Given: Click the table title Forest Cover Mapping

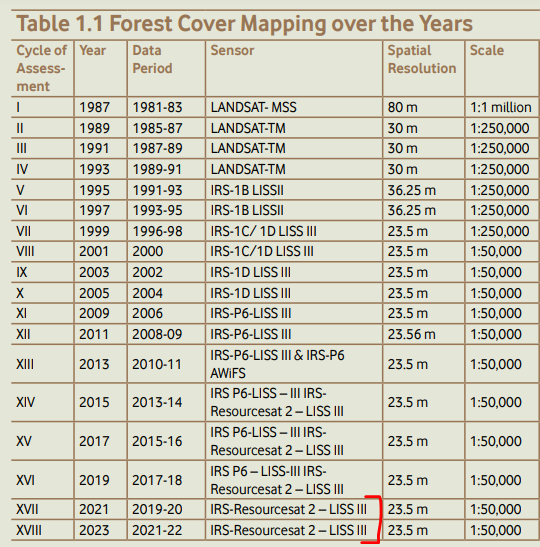Looking at the screenshot, I should 244,24.
